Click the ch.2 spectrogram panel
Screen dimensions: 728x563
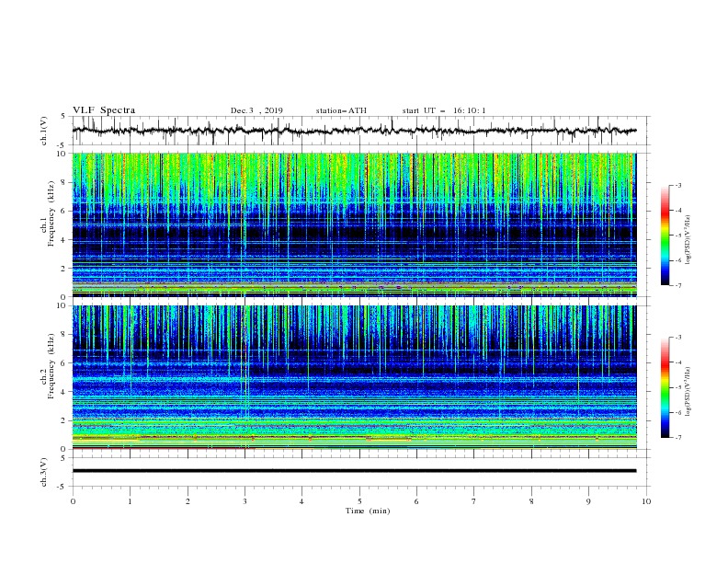tap(354, 377)
